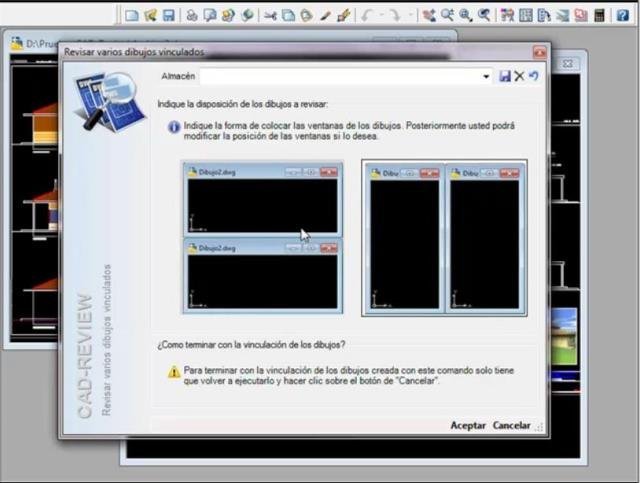Close the Revisar varios dibujos vinculados dialog
Viewport: 640px width, 483px height.
(540, 52)
